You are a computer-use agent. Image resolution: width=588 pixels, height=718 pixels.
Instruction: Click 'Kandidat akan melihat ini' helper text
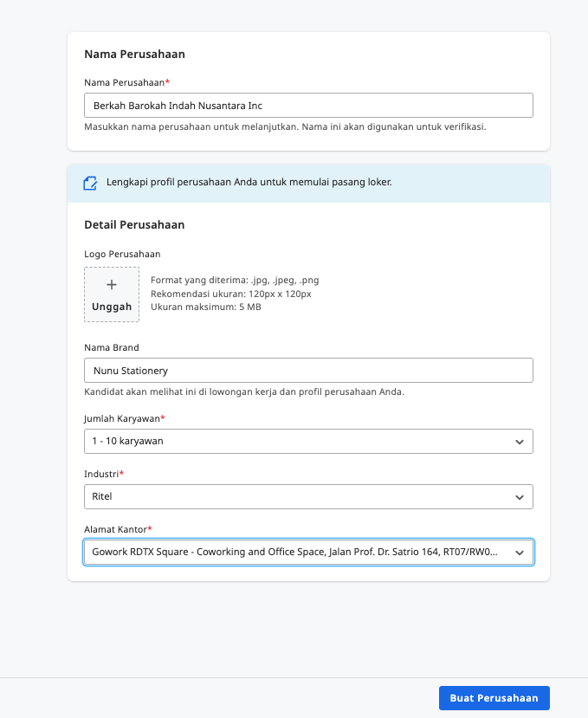(x=244, y=392)
